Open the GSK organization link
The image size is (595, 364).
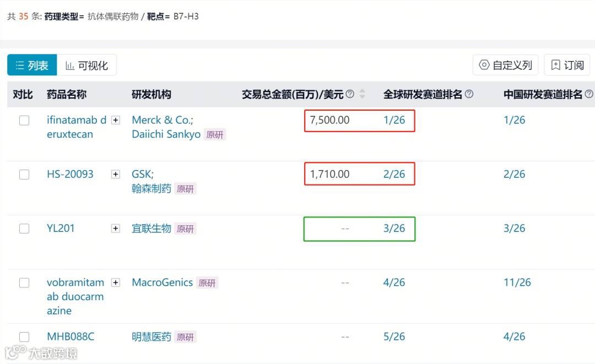coord(141,174)
